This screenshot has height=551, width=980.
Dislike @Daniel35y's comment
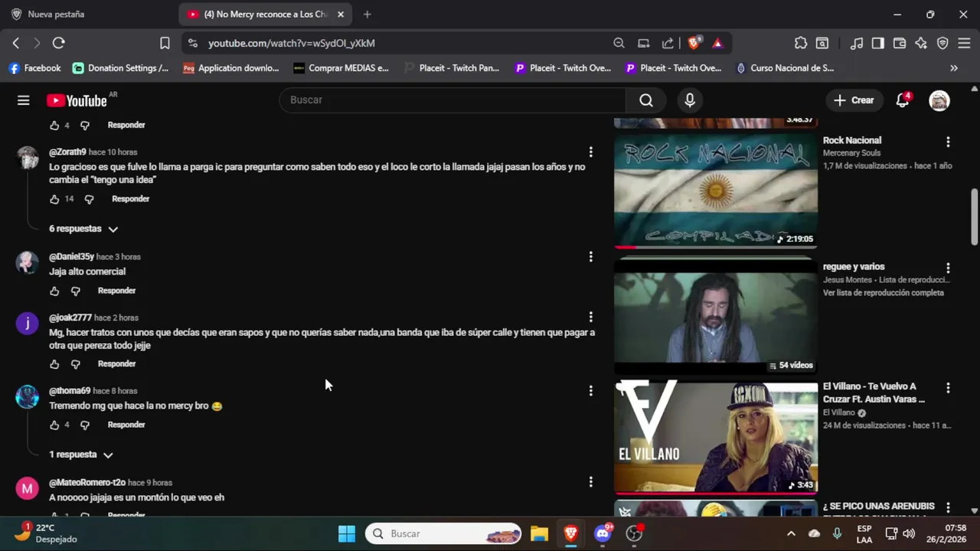(x=75, y=291)
